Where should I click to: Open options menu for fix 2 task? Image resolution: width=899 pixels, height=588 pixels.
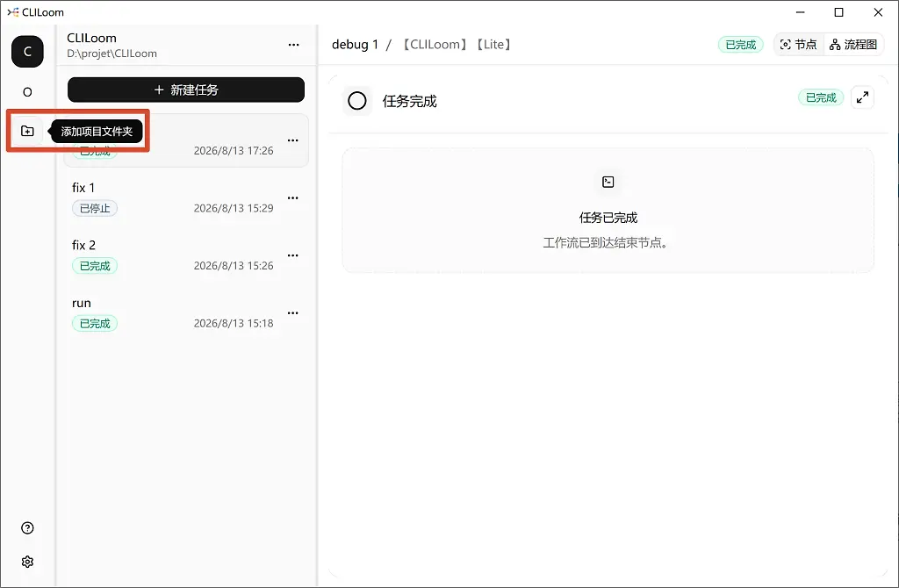293,255
